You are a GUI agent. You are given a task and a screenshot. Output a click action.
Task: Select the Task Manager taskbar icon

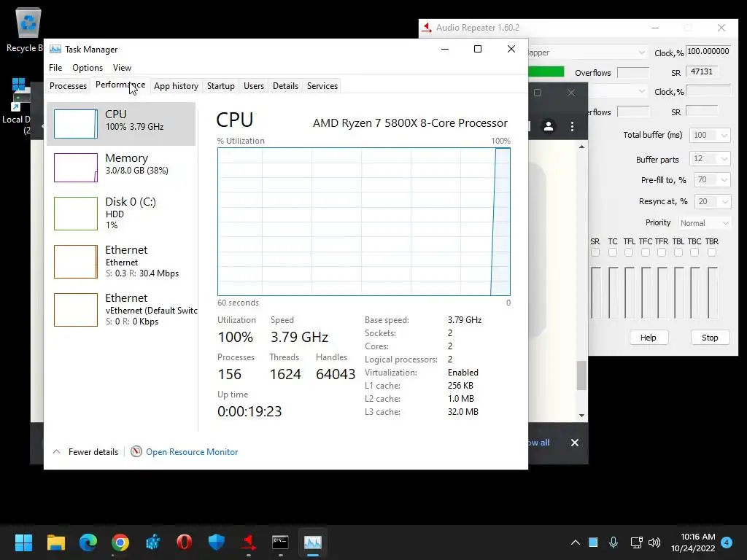click(x=312, y=542)
